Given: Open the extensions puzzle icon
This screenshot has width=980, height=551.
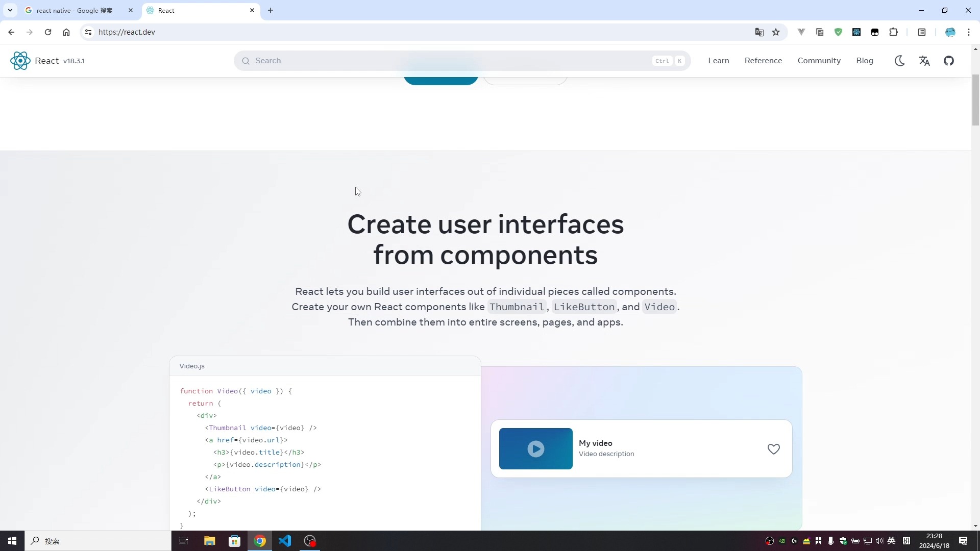Looking at the screenshot, I should point(893,32).
